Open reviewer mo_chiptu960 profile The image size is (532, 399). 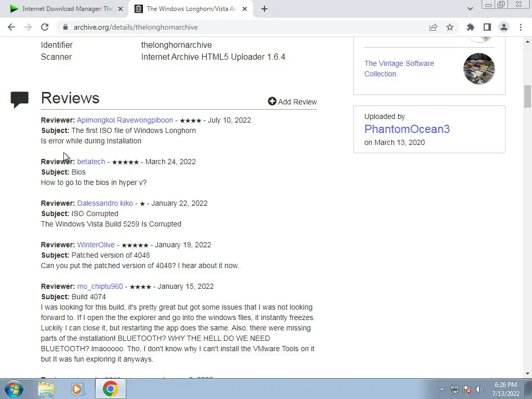click(100, 286)
